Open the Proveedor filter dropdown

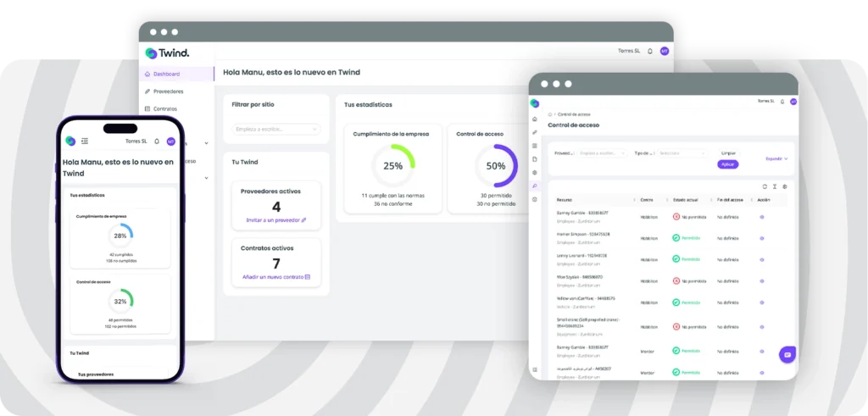pos(603,153)
